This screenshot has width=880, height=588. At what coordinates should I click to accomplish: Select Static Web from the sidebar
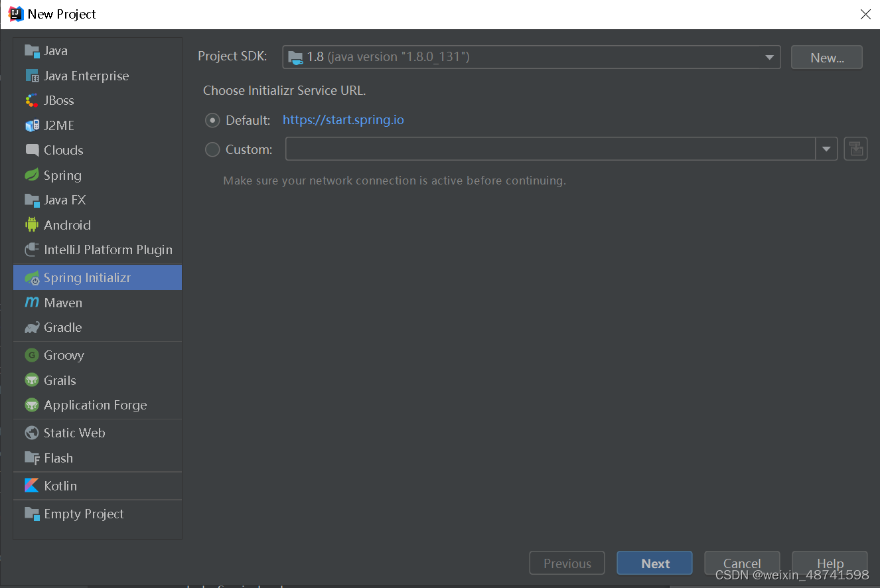point(74,433)
